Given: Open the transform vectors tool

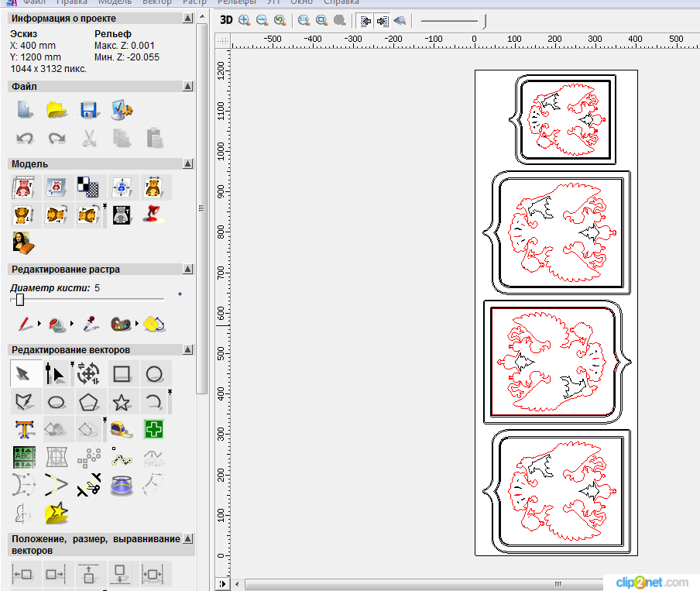Looking at the screenshot, I should pos(88,374).
